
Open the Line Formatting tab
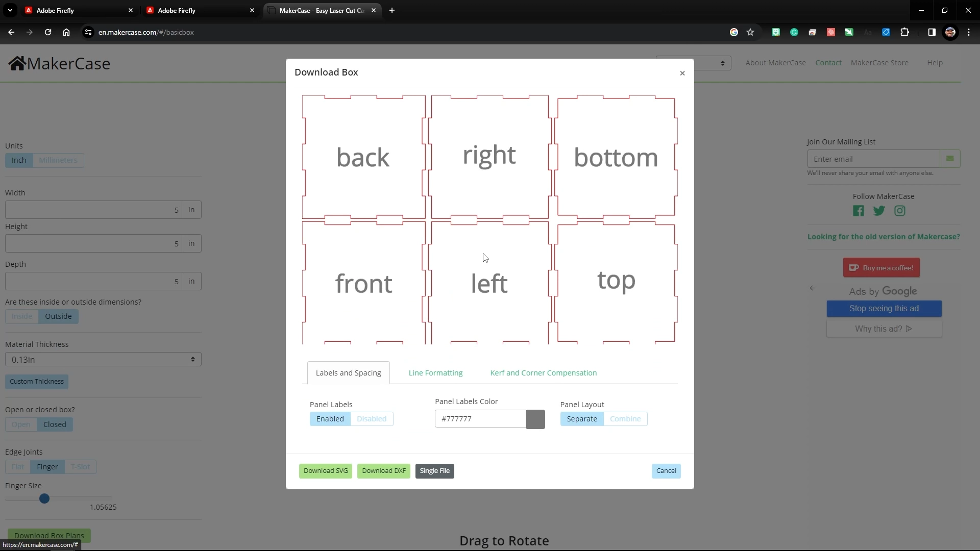436,373
